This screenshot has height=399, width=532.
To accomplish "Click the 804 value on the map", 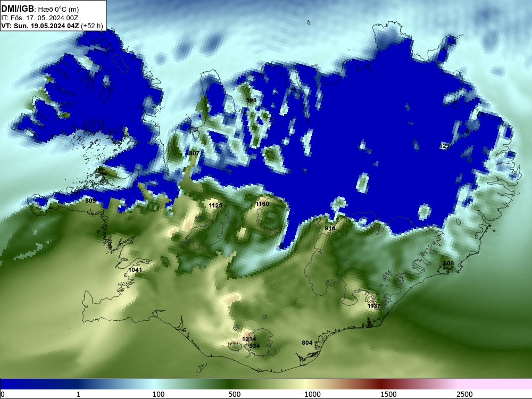I will coord(307,343).
